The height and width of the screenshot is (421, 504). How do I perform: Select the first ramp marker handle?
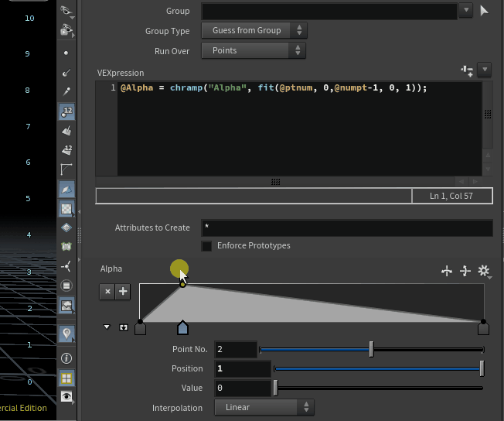click(140, 327)
